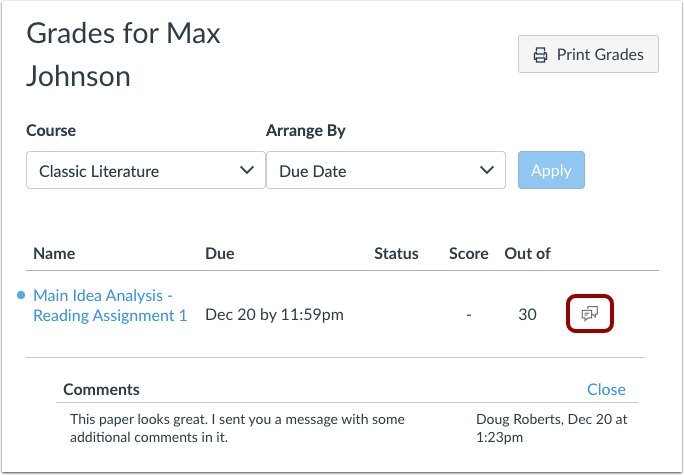Click the comment text about the paper
This screenshot has width=684, height=475.
[x=238, y=428]
